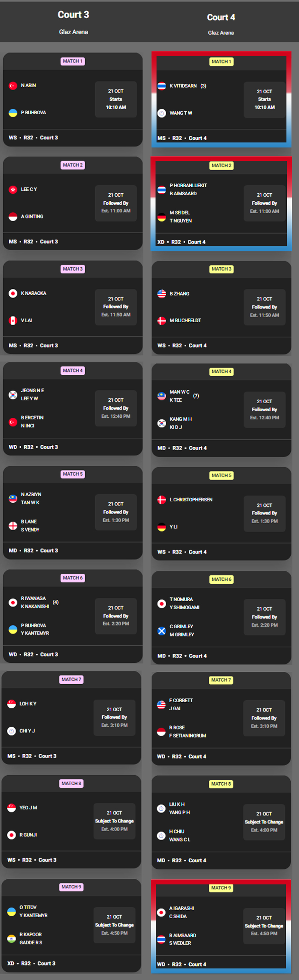Click Turkey flag next to N ARIN
Viewport: 299px width, 980px height.
tap(13, 86)
